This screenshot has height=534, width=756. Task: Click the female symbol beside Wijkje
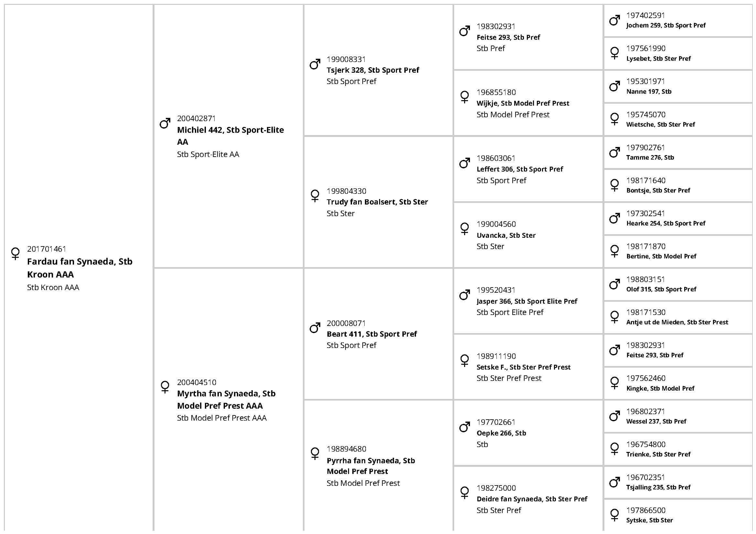[x=464, y=97]
